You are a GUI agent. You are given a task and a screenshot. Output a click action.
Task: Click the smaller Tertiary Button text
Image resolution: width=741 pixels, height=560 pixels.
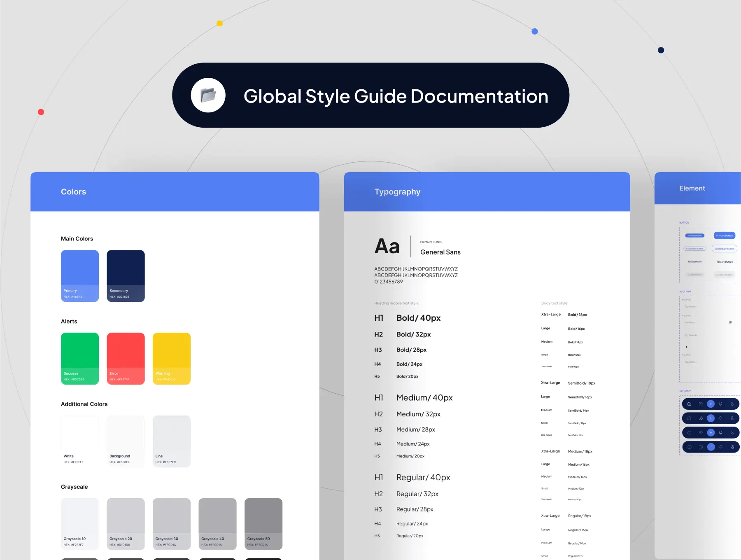pos(695,262)
